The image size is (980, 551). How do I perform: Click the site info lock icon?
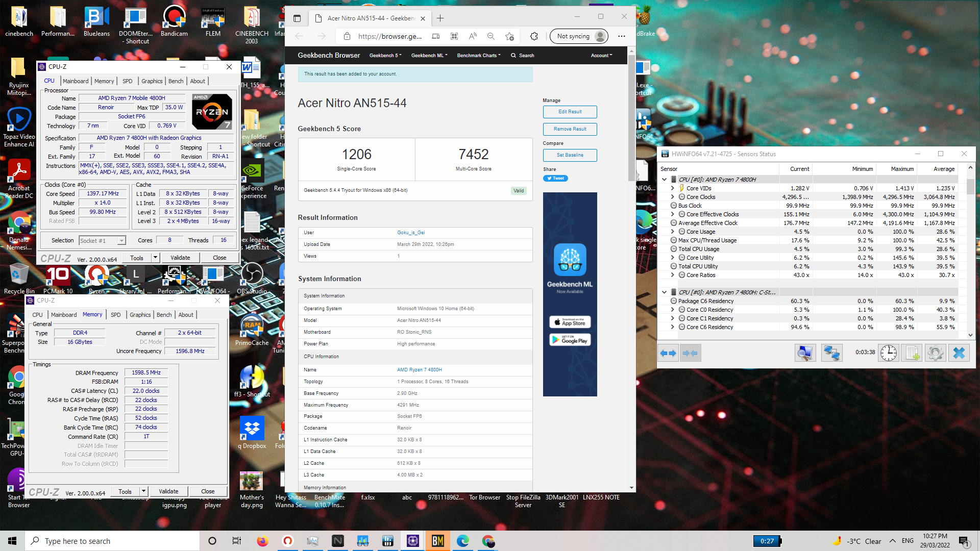(347, 36)
